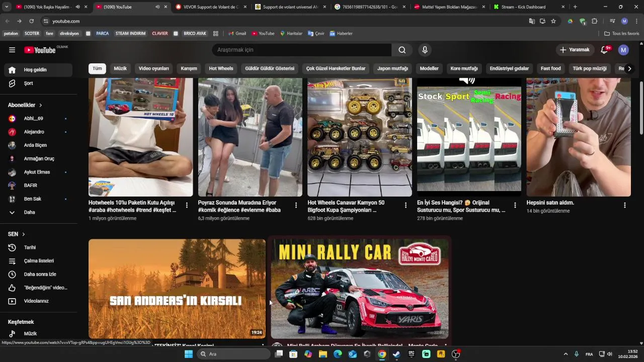Screen dimensions: 644x362
Task: Select the Hot Wheels filter chip
Action: (221, 68)
